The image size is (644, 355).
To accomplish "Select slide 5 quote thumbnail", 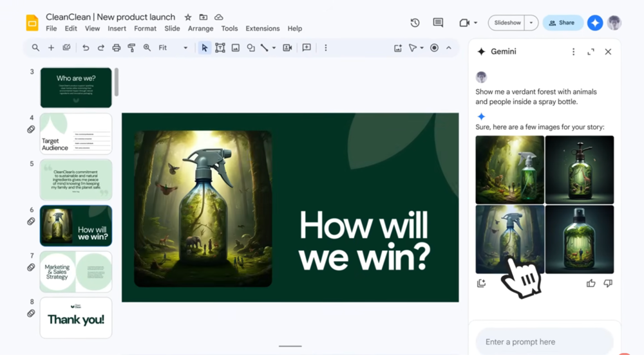I will [76, 179].
